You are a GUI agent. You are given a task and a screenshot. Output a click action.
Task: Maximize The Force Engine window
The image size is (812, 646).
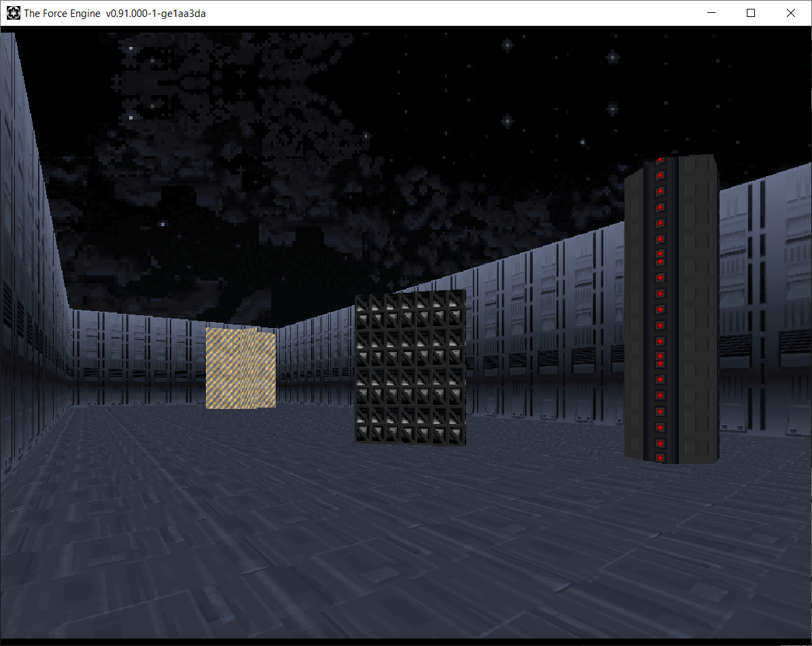point(751,13)
